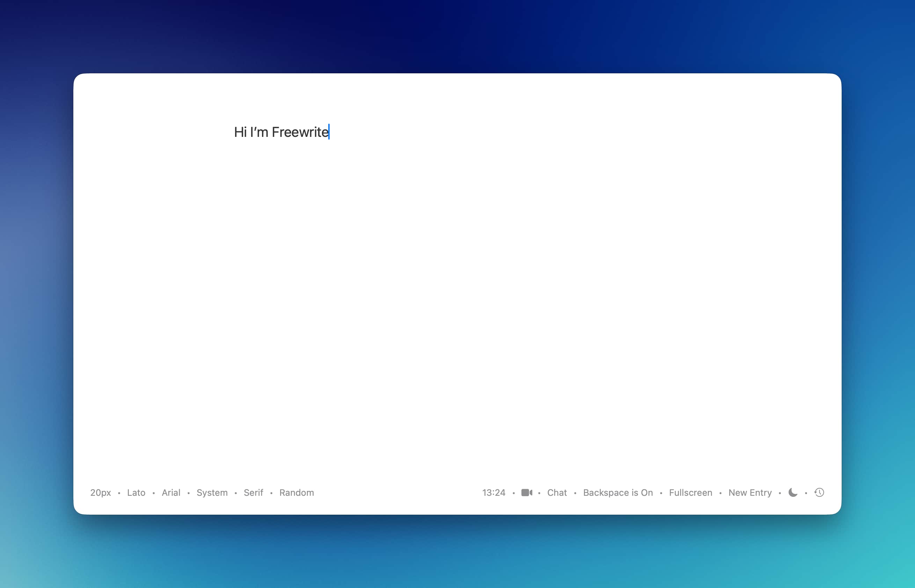Image resolution: width=915 pixels, height=588 pixels.
Task: Click into the "Hi I'm Freewrite" text
Action: [x=281, y=132]
